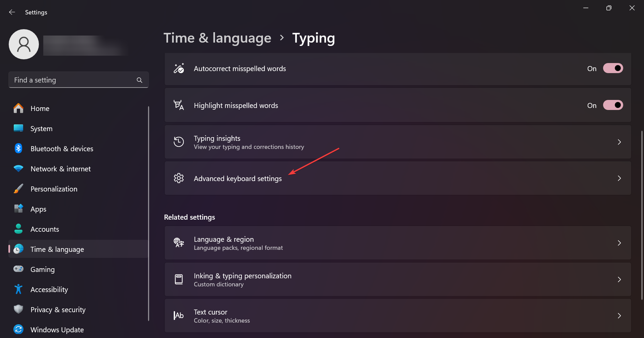Open Text cursor settings via chevron

619,316
